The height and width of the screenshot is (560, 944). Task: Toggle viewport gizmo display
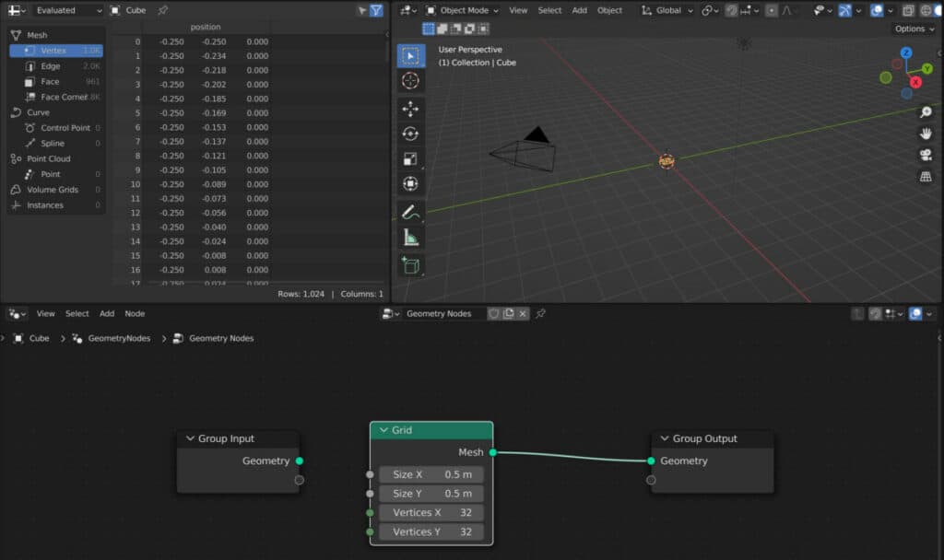[845, 10]
